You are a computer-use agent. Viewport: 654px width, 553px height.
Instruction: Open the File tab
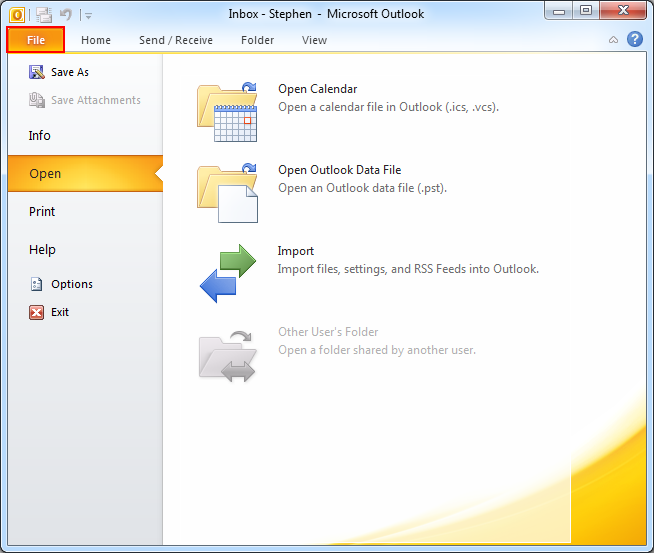(x=35, y=40)
